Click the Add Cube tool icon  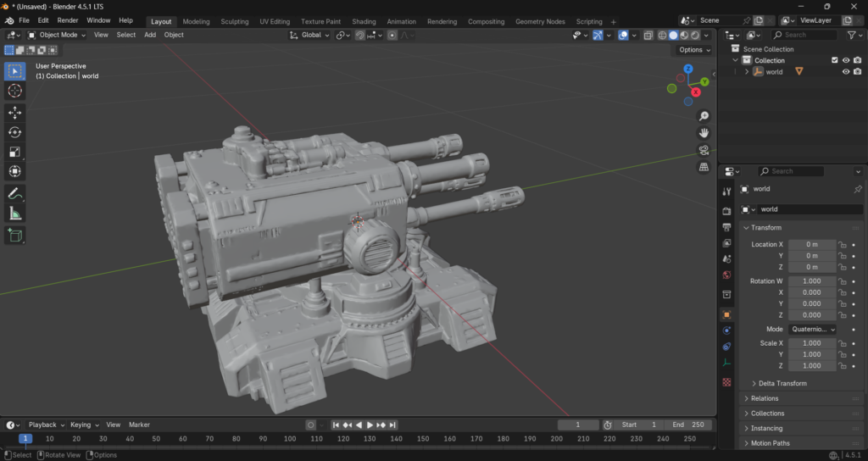(15, 235)
